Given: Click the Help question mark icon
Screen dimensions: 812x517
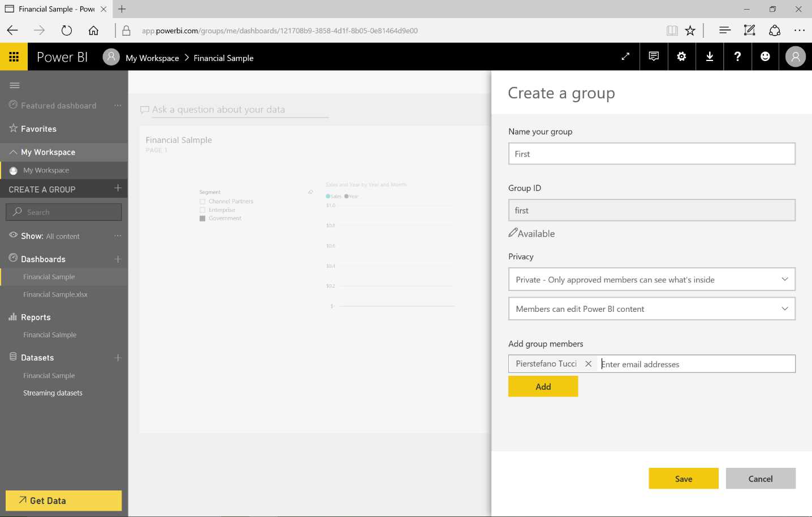Looking at the screenshot, I should pyautogui.click(x=737, y=57).
